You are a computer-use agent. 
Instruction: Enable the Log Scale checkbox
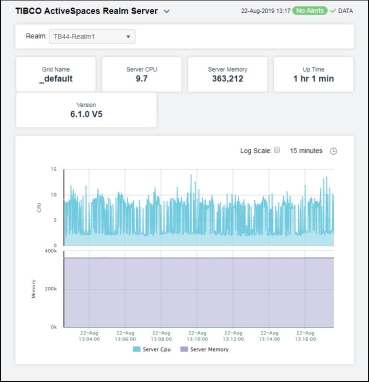pyautogui.click(x=277, y=150)
